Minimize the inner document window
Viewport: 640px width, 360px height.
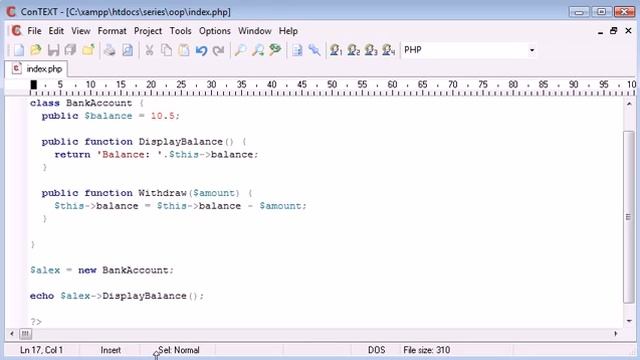coord(600,31)
